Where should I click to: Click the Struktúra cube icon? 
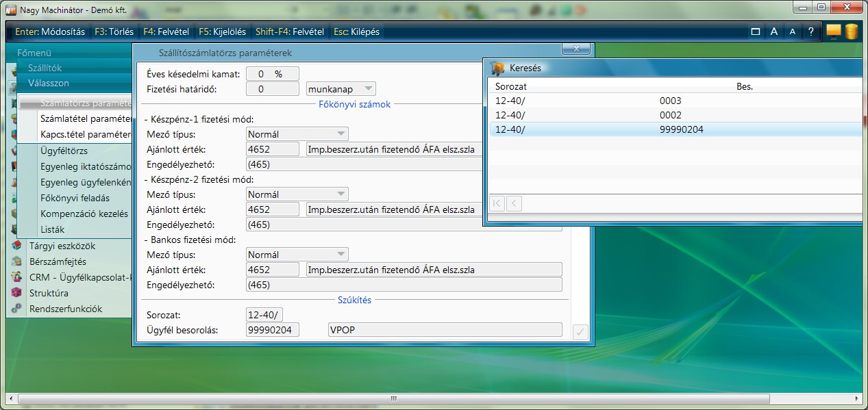coord(16,293)
